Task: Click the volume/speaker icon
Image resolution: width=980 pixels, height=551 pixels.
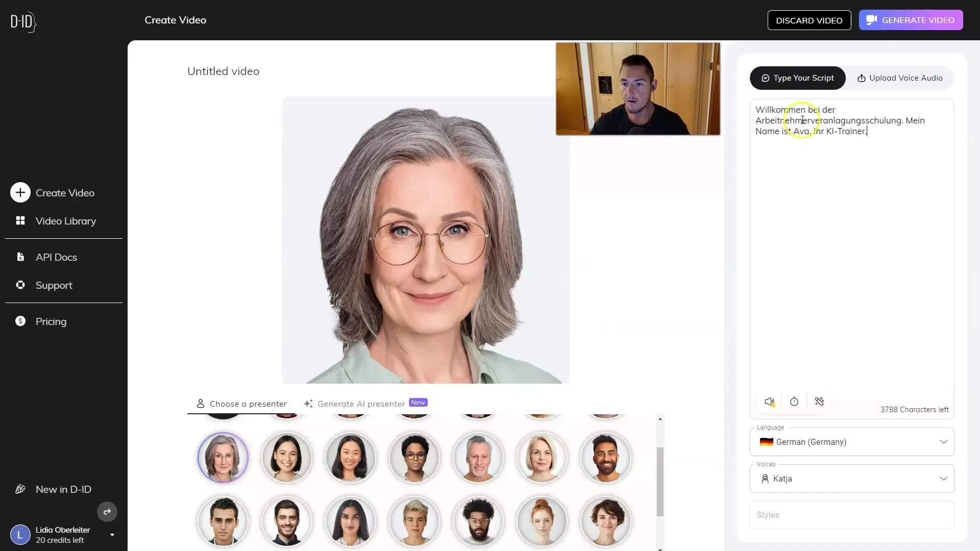Action: [x=769, y=402]
